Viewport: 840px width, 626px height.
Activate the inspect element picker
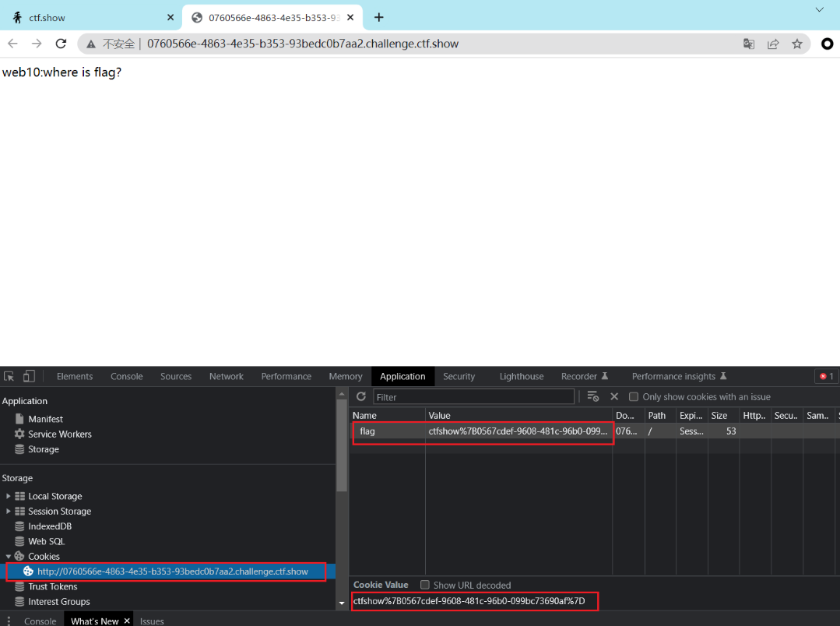pyautogui.click(x=9, y=376)
